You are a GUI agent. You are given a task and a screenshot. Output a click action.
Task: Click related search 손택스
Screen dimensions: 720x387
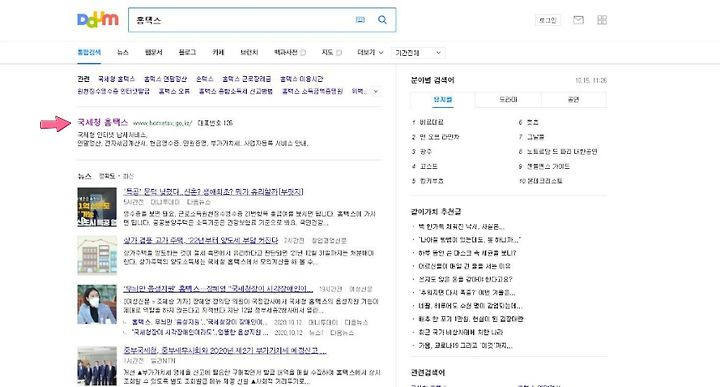point(205,79)
